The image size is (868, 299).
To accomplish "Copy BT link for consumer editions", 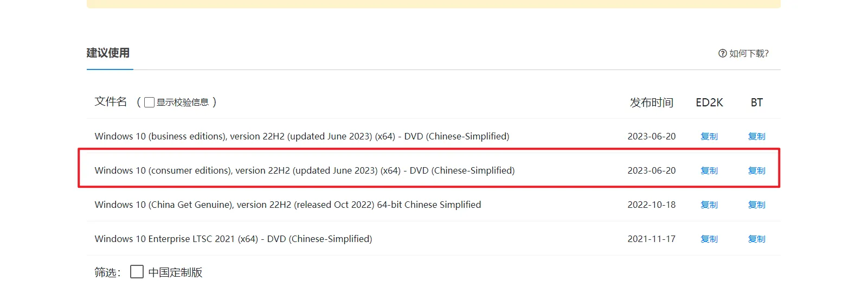I will coord(756,170).
